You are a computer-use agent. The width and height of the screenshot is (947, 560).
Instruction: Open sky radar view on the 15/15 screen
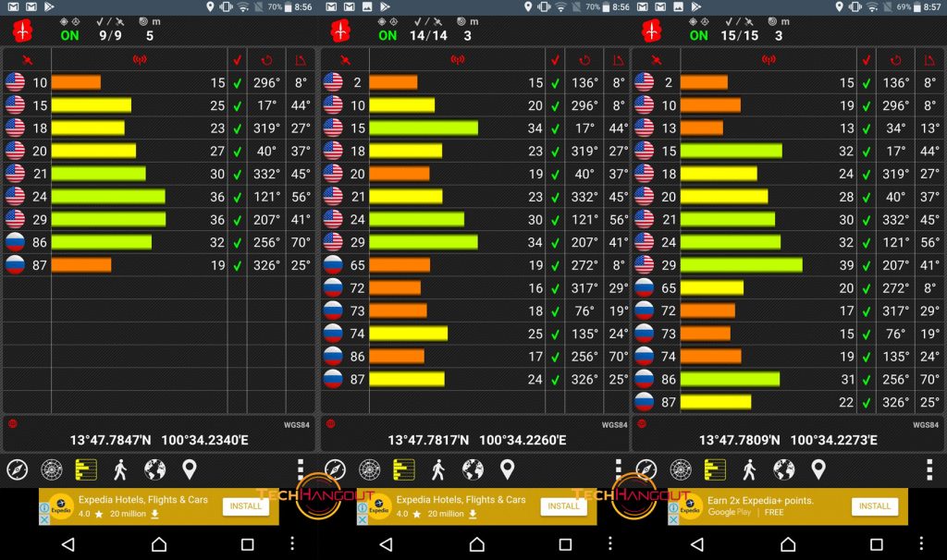coord(680,469)
